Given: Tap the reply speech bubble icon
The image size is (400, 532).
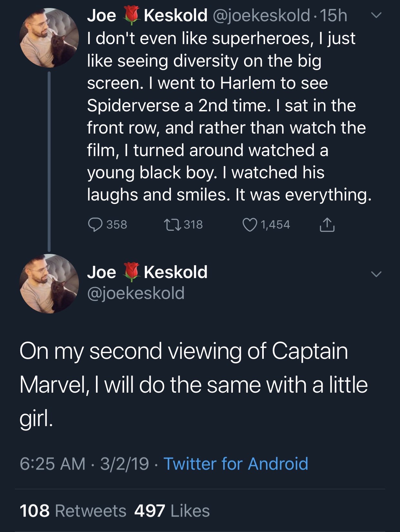Looking at the screenshot, I should [95, 225].
